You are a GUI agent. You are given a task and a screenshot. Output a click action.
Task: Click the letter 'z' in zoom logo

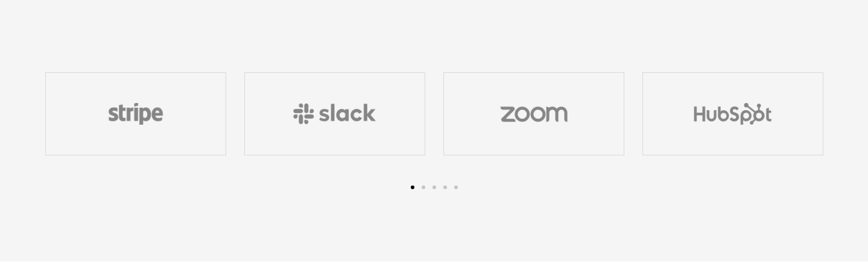pyautogui.click(x=508, y=114)
